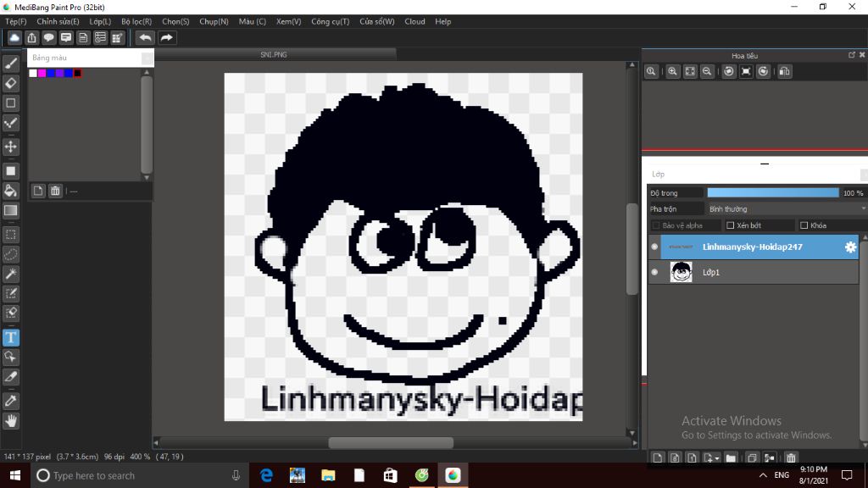The height and width of the screenshot is (488, 868).
Task: Open settings gear for Linhmanysky-Hoidap247 layer
Action: coord(850,247)
